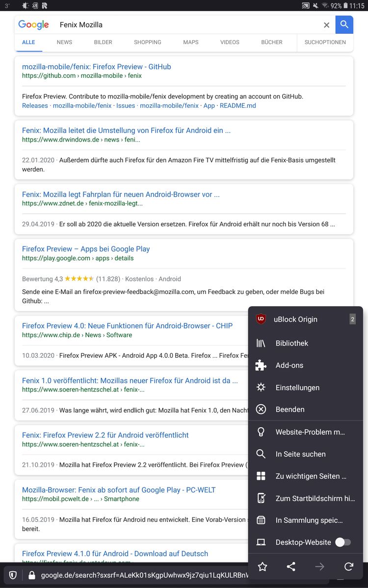The height and width of the screenshot is (588, 368).
Task: Open Einstellungen in the menu
Action: tap(297, 388)
